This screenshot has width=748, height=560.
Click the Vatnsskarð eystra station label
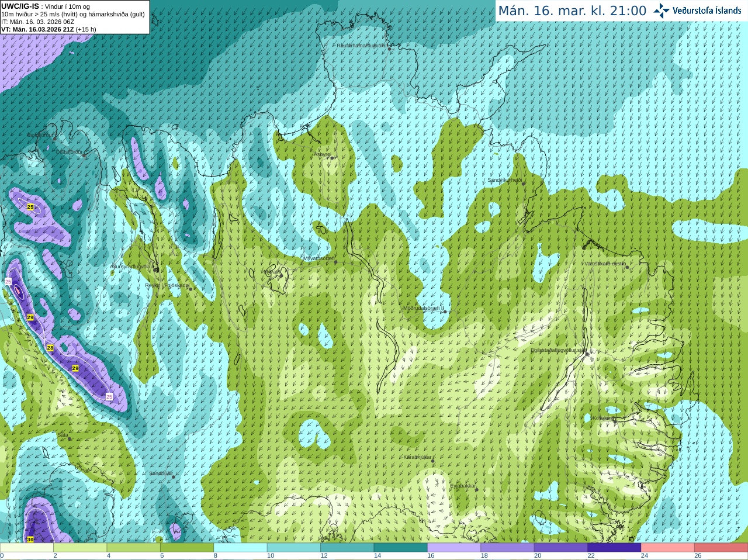(605, 264)
